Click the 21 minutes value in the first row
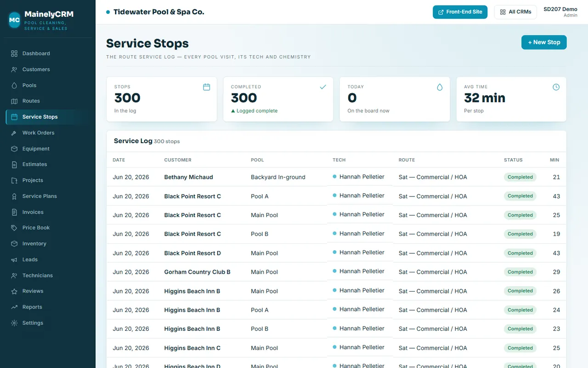 click(556, 177)
